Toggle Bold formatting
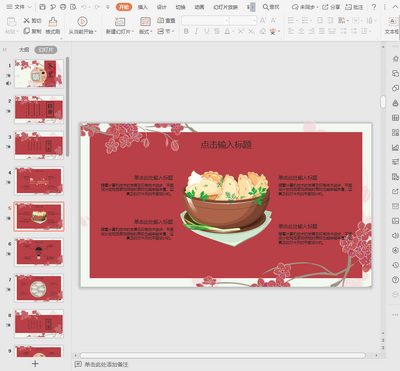This screenshot has height=371, width=400. coord(186,31)
